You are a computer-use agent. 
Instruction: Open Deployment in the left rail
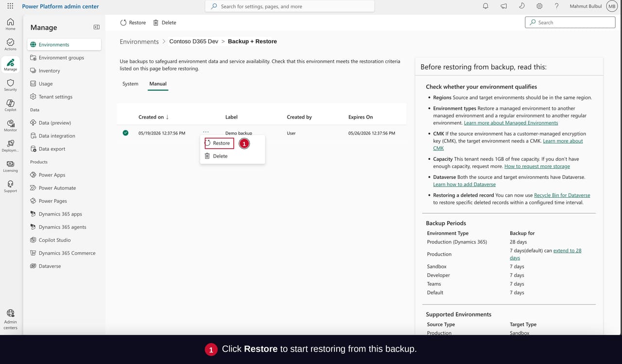point(10,146)
